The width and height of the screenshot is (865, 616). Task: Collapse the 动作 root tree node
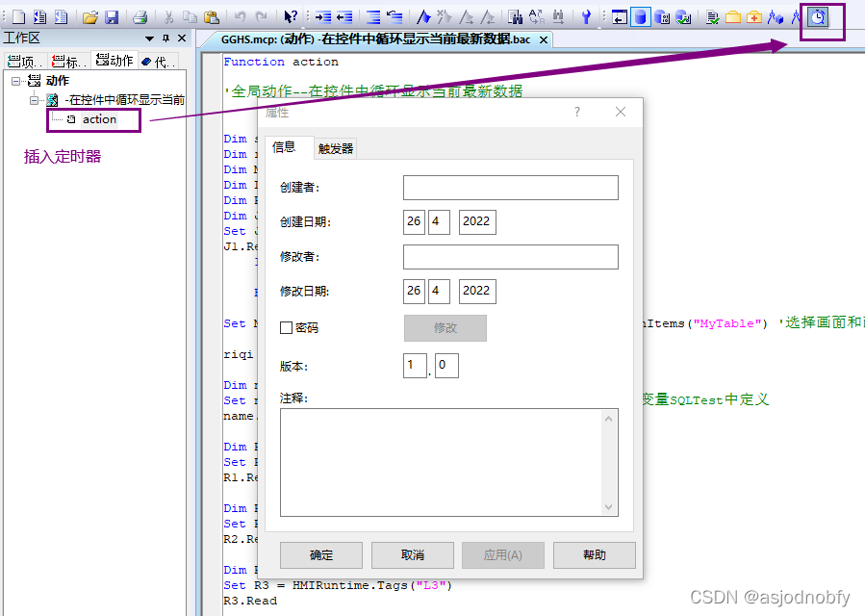click(x=15, y=81)
